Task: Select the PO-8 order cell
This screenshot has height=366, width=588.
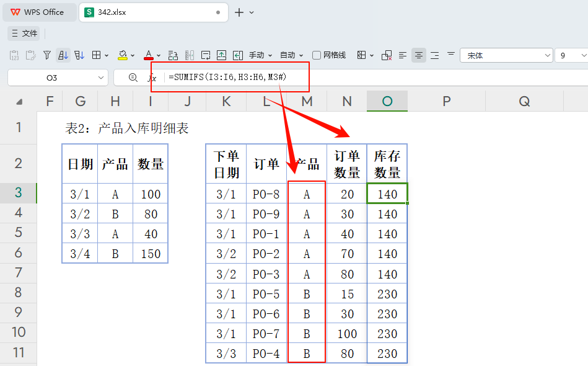Action: 266,194
